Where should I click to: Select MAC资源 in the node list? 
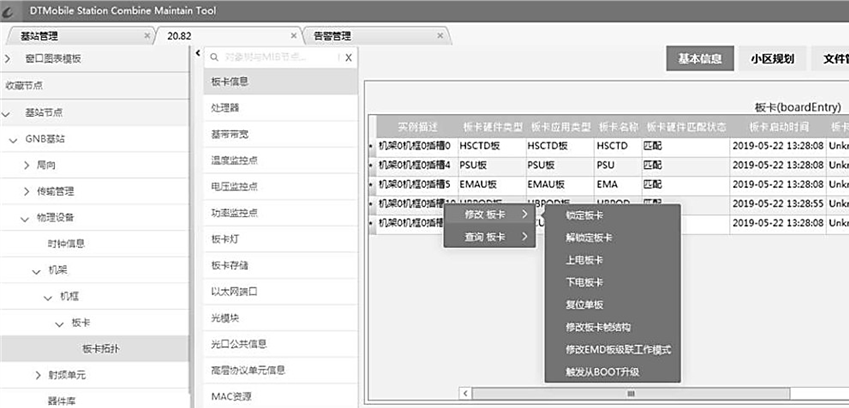pos(280,397)
